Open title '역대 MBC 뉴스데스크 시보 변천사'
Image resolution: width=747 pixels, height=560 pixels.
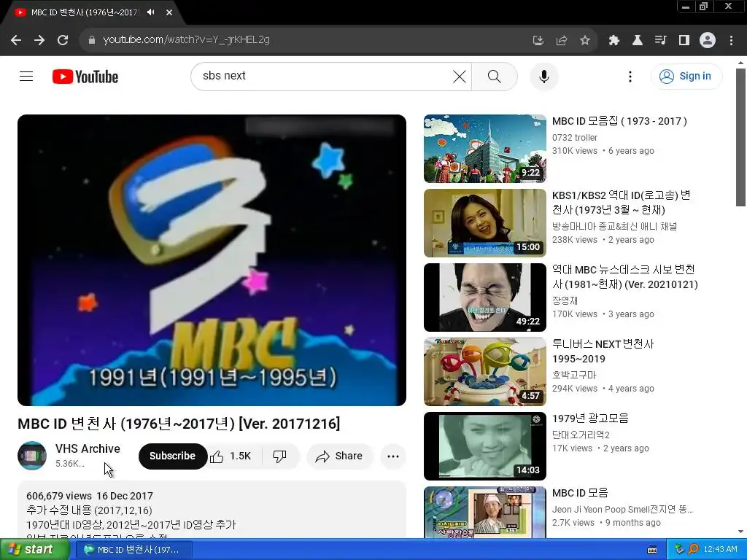point(624,276)
